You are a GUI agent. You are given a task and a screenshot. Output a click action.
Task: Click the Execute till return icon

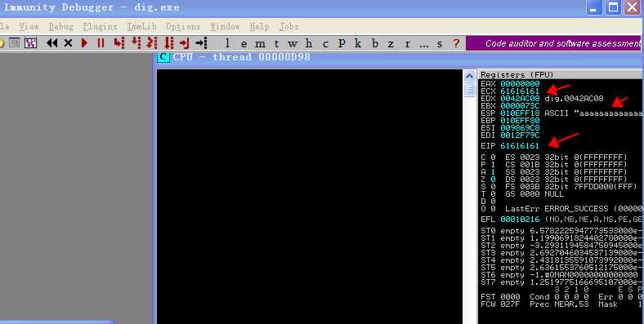185,42
